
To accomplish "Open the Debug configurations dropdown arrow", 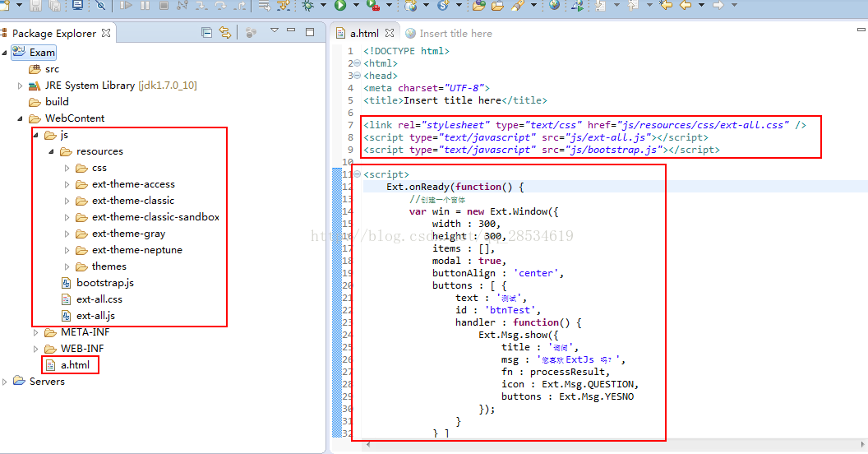I will 323,6.
